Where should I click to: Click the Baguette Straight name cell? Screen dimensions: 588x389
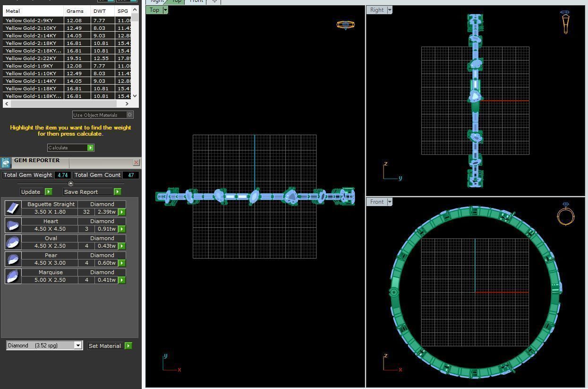(x=51, y=204)
